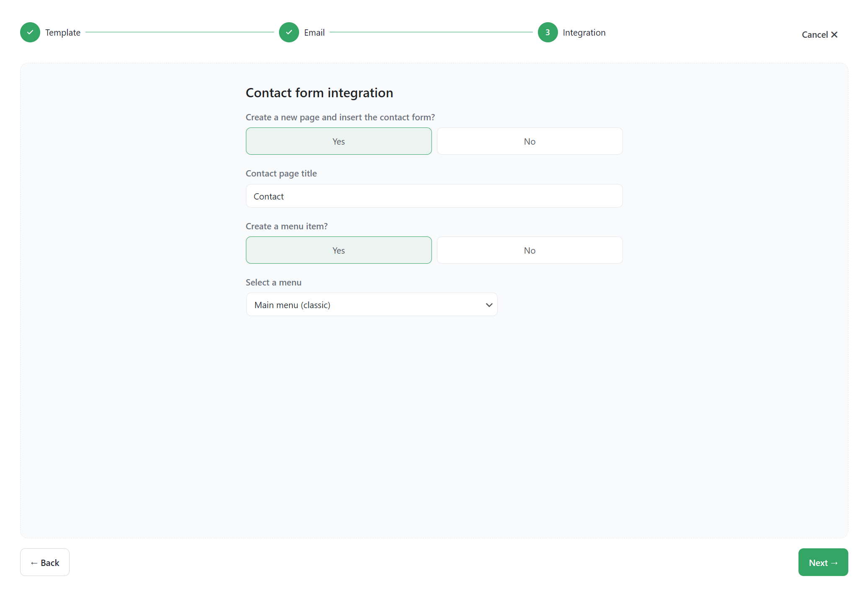The height and width of the screenshot is (602, 868).
Task: Go to the Email step label
Action: coord(314,33)
